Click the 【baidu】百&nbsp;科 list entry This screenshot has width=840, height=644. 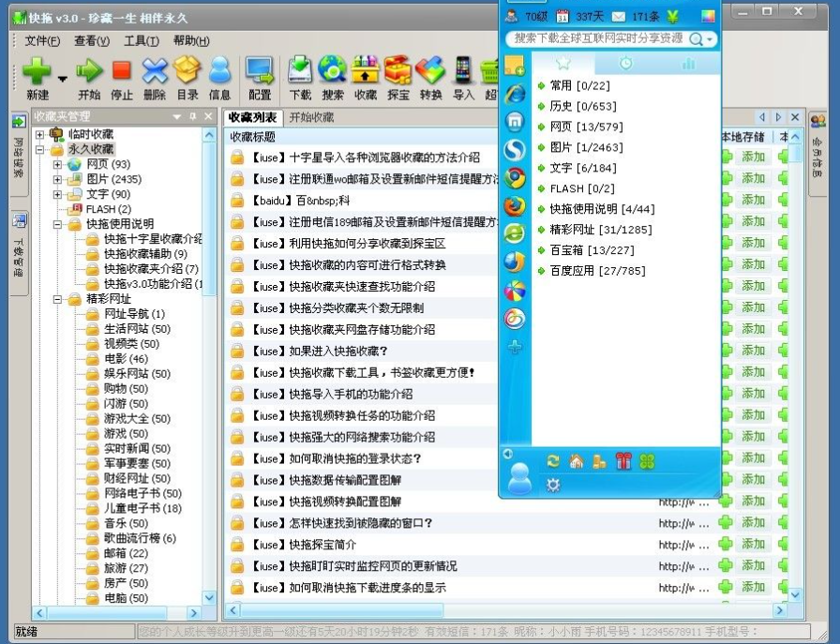click(x=301, y=201)
